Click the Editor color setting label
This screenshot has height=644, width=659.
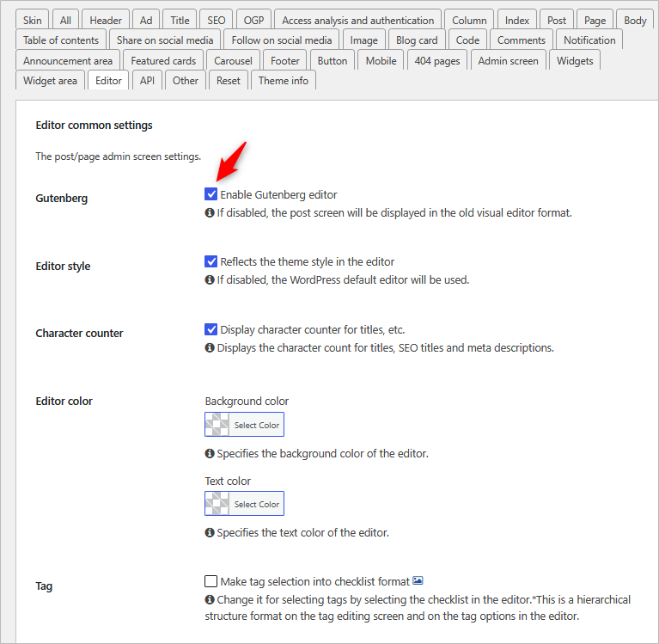point(64,402)
